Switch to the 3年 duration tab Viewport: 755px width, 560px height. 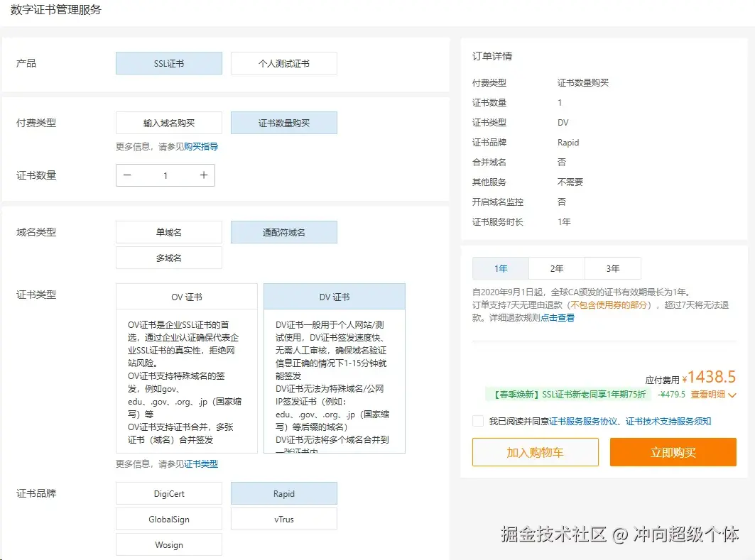pos(613,268)
